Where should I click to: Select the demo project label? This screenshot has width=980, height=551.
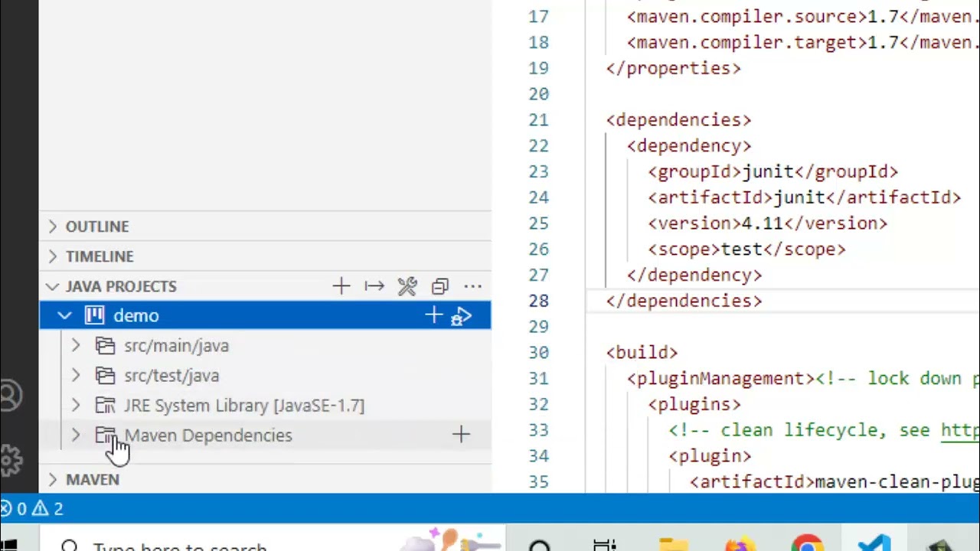[x=136, y=315]
